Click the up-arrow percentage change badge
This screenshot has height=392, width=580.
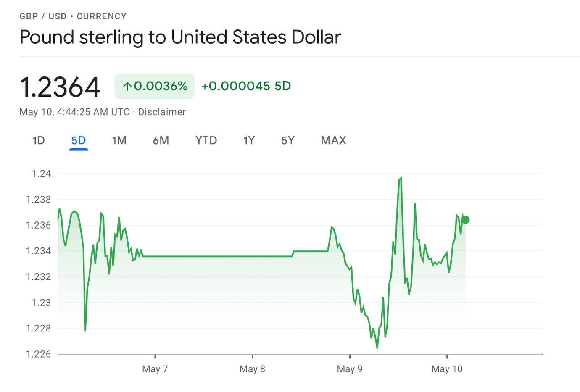[x=155, y=86]
